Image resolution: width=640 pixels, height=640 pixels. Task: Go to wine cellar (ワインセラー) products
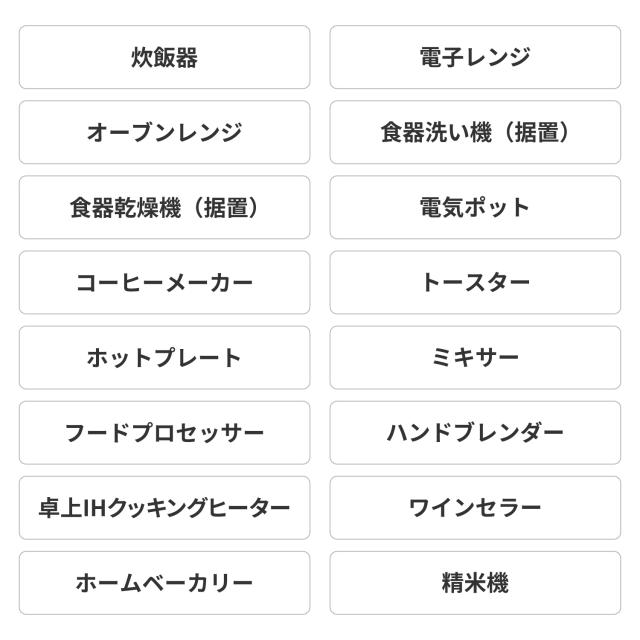click(x=475, y=508)
